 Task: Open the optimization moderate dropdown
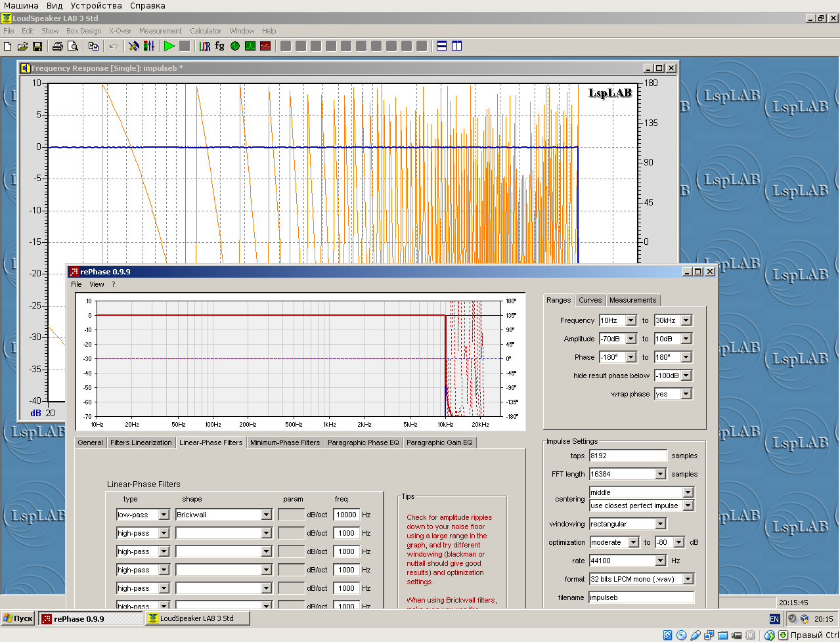click(632, 542)
